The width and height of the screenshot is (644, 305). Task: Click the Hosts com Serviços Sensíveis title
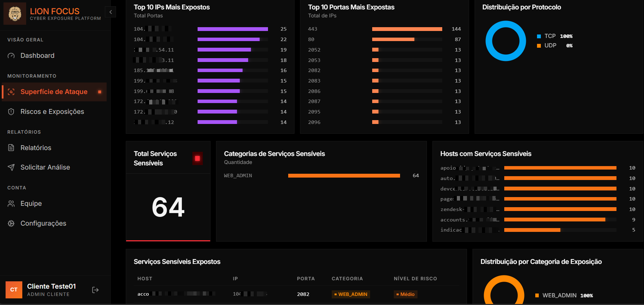point(486,154)
